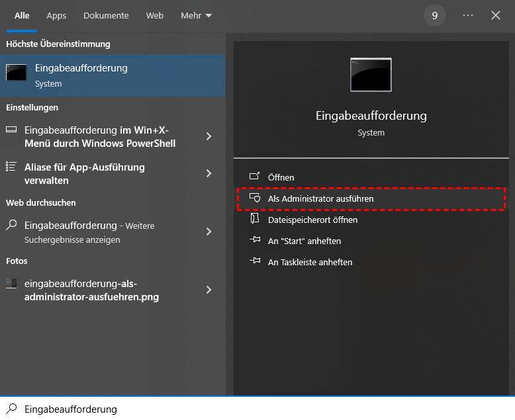This screenshot has height=420, width=515.
Task: Click list icon beside Aliase für App-Ausführung
Action: click(11, 167)
